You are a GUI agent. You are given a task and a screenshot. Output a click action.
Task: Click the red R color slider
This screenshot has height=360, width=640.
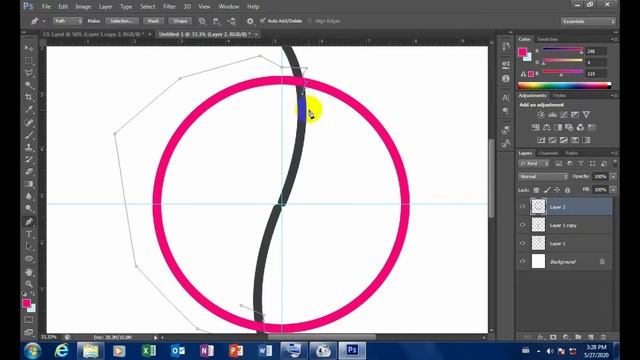563,51
